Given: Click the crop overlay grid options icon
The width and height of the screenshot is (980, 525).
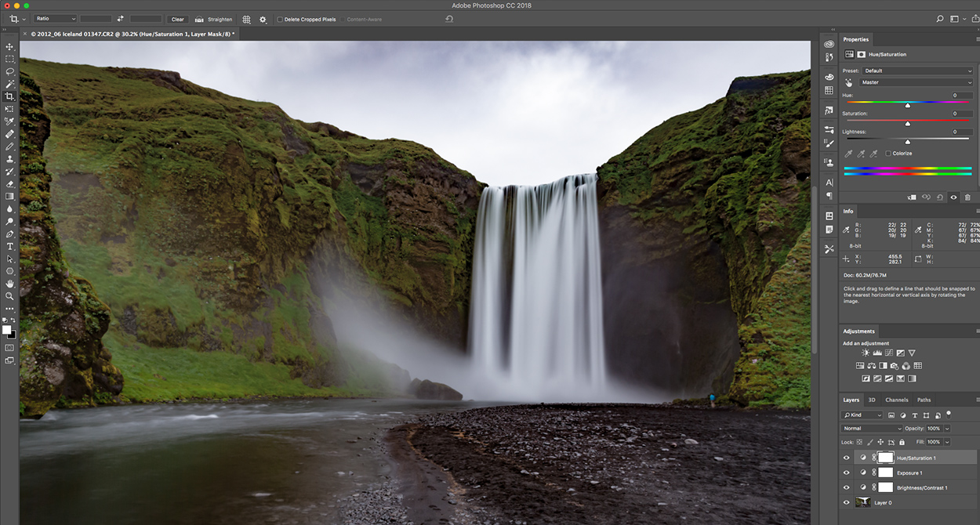Looking at the screenshot, I should click(246, 19).
